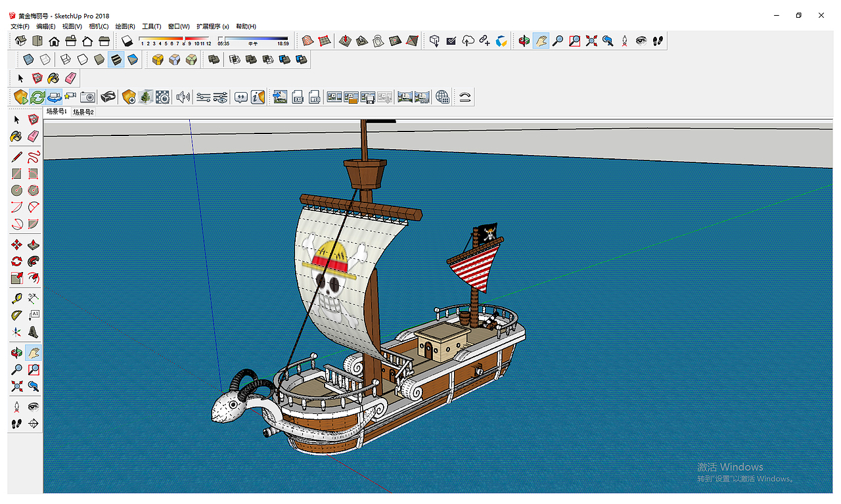Switch to Iso view
Screen dimensions: 841x504
(21, 41)
